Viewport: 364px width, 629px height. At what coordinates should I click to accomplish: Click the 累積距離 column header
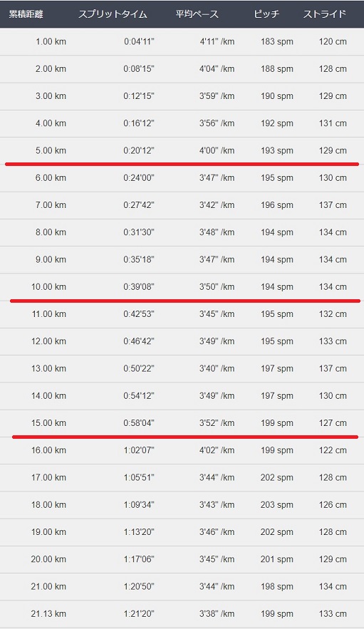[26, 14]
